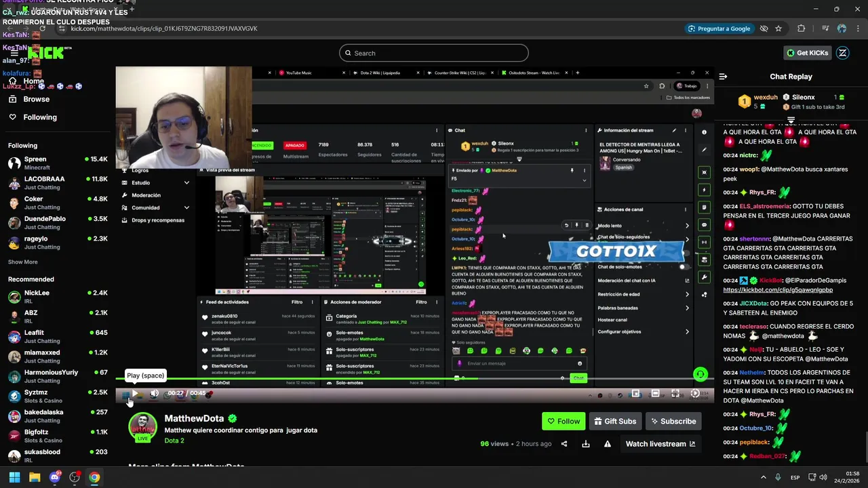Image resolution: width=868 pixels, height=488 pixels.
Task: Click the Gift Subs button
Action: [x=615, y=421]
